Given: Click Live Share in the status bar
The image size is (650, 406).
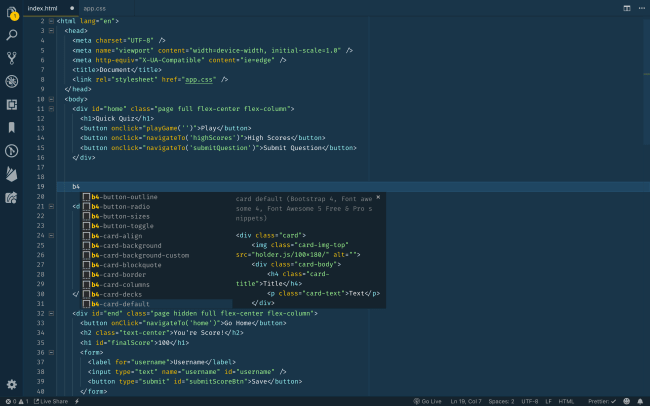Looking at the screenshot, I should click(x=50, y=401).
